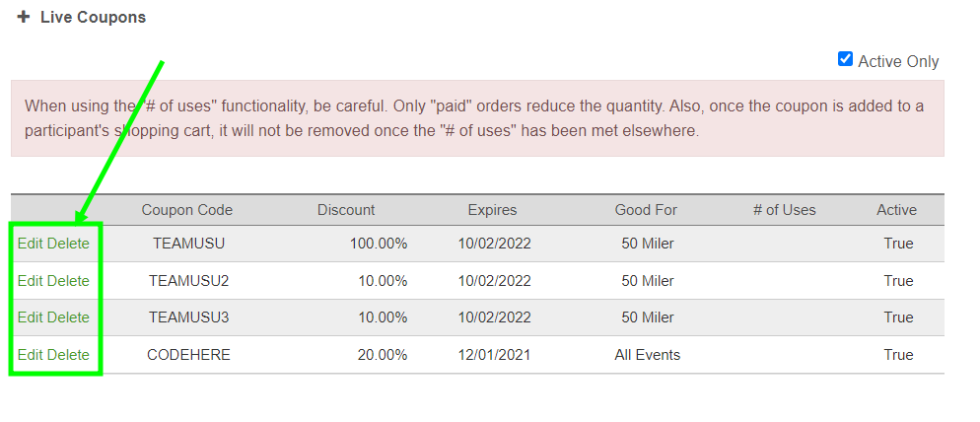Delete the TEAMUSU2 coupon
Screen dimensions: 980x422
tap(68, 281)
